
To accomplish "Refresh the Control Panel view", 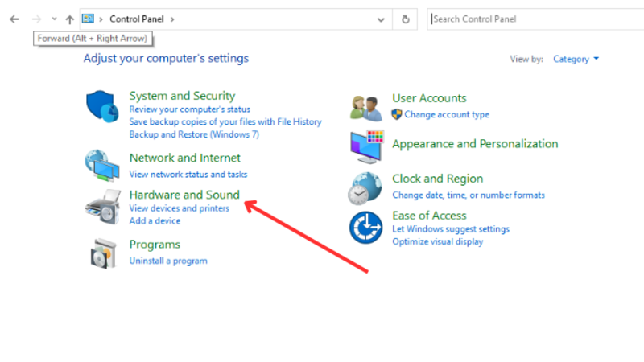I will coord(406,19).
